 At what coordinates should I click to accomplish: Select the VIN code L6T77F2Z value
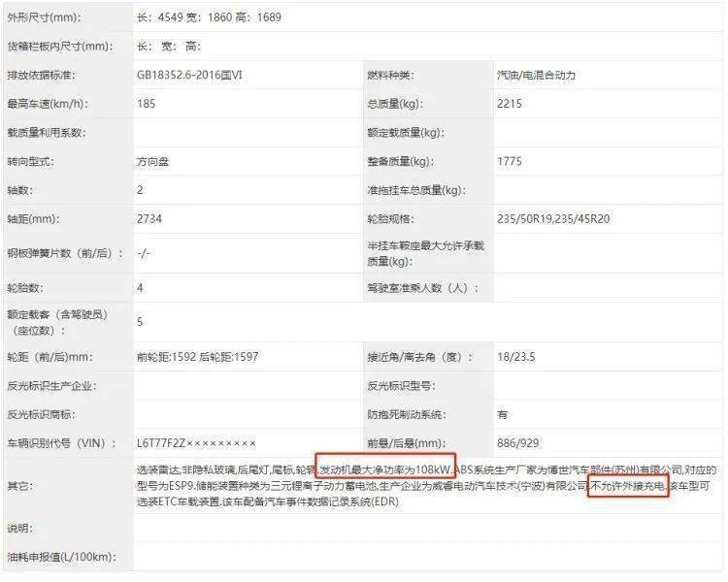coord(196,443)
